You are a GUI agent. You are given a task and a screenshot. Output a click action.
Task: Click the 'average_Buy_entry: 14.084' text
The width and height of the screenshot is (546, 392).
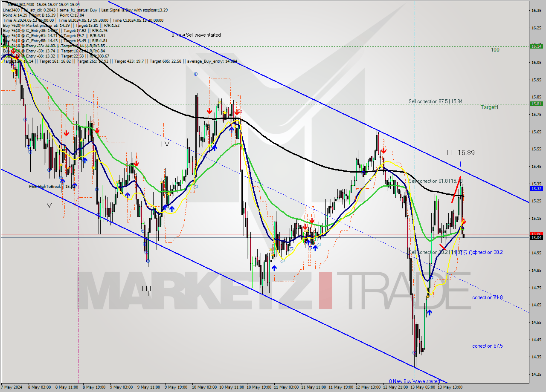tap(212, 61)
